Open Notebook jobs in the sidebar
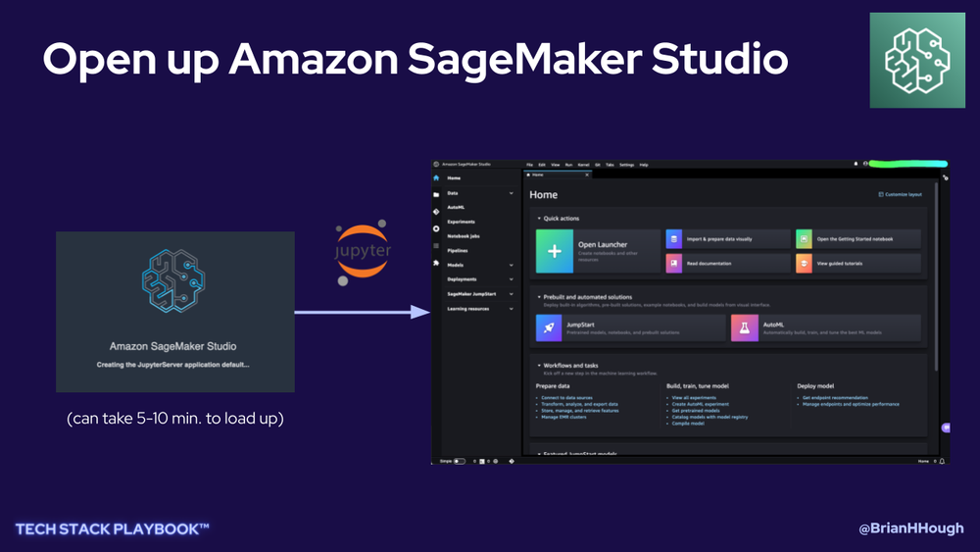Image resolution: width=980 pixels, height=552 pixels. [x=464, y=236]
